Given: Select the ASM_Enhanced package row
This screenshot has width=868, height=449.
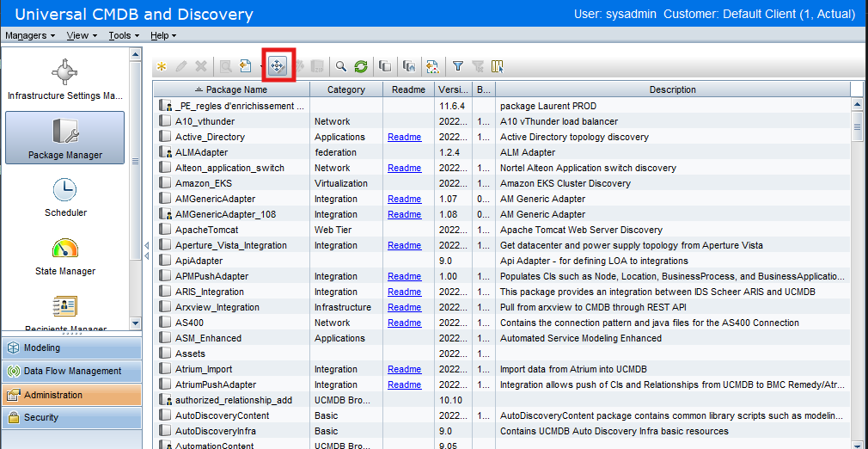Looking at the screenshot, I should 501,337.
